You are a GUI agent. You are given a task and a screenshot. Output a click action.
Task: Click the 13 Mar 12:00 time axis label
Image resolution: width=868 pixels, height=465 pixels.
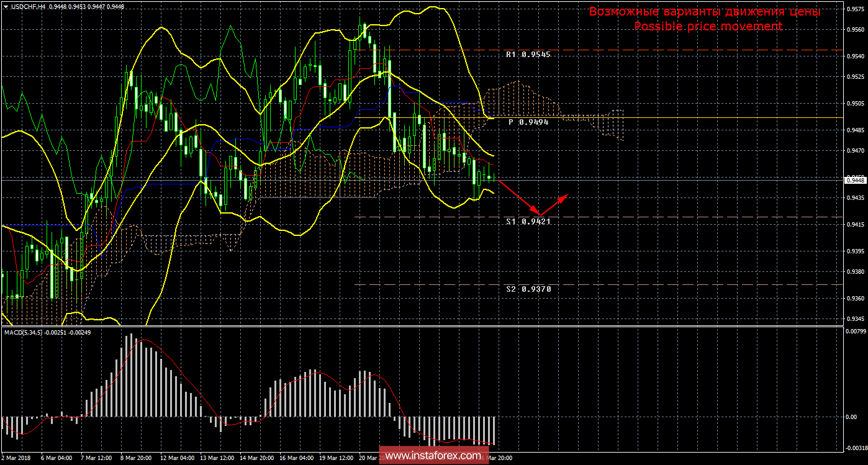217,458
